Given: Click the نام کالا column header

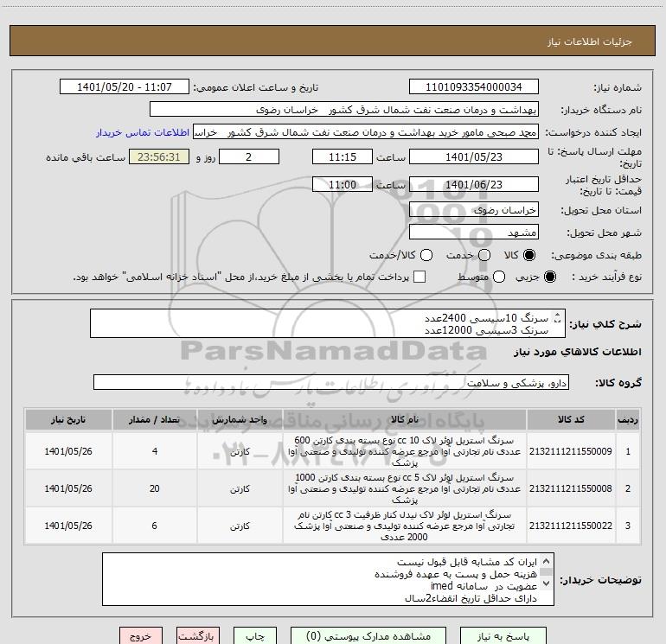Looking at the screenshot, I should (x=405, y=420).
